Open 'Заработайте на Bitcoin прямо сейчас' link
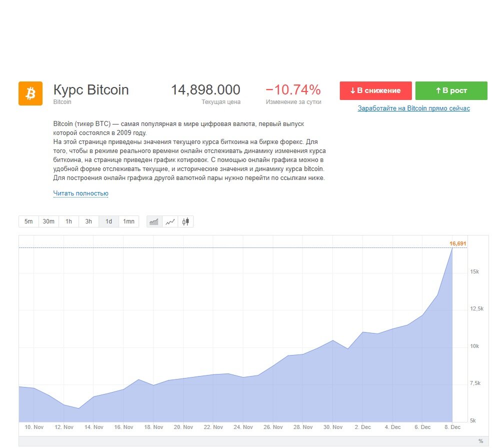The image size is (503, 448). [414, 108]
